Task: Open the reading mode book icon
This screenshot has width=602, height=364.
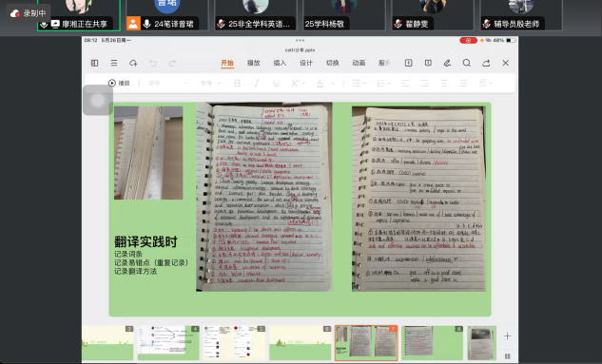Action: [428, 63]
